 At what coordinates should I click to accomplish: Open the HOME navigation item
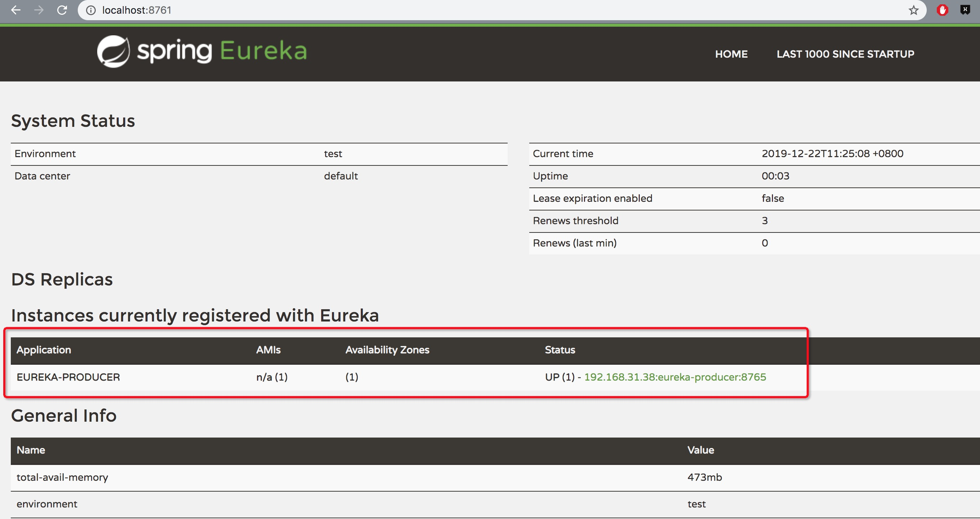pyautogui.click(x=731, y=54)
